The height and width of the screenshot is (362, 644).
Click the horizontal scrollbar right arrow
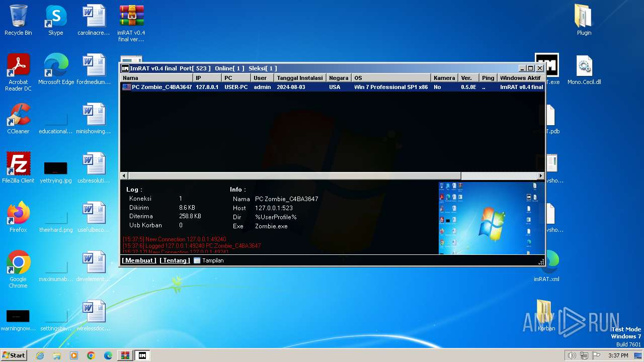(x=541, y=175)
